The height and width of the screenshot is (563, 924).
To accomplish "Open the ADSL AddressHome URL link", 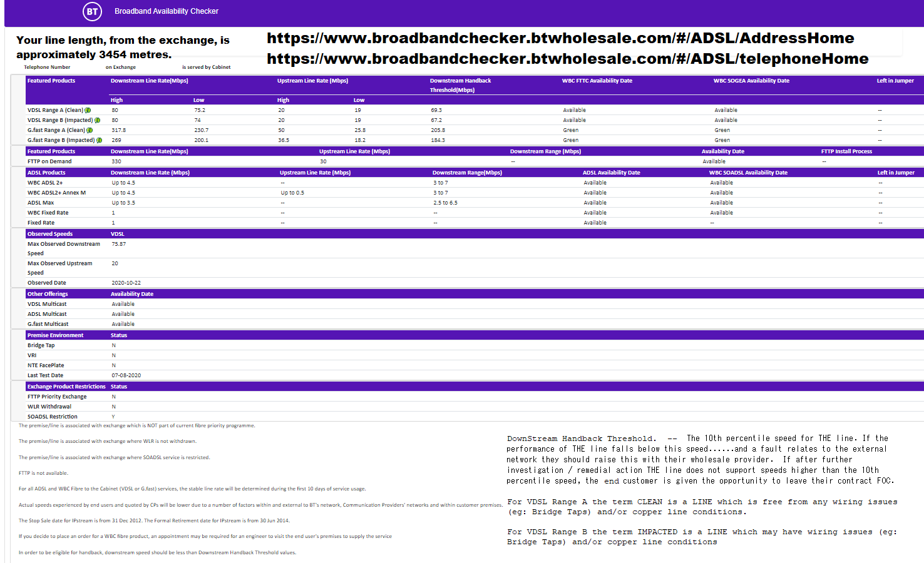I will tap(560, 38).
